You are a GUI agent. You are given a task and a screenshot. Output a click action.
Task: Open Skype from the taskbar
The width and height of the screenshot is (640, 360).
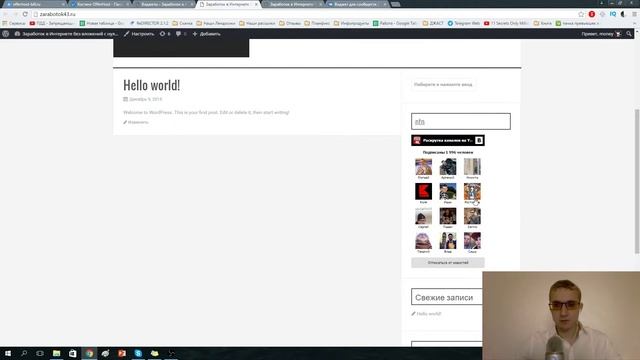coord(138,353)
